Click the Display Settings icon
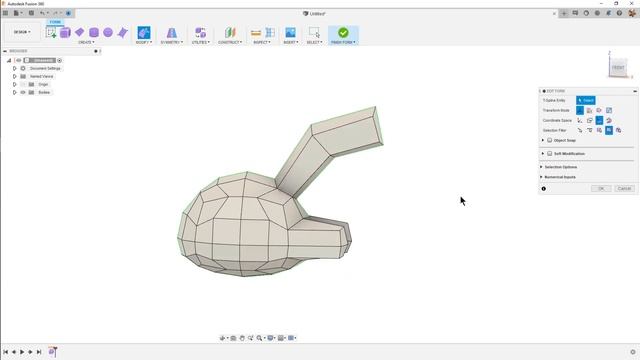This screenshot has width=640, height=360. [270, 338]
